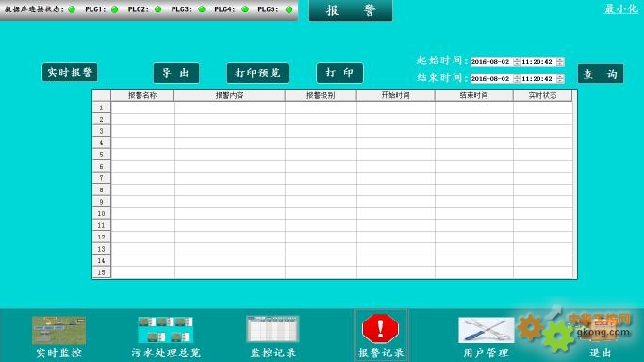Click the 打印 print button
644x362 pixels.
[339, 73]
